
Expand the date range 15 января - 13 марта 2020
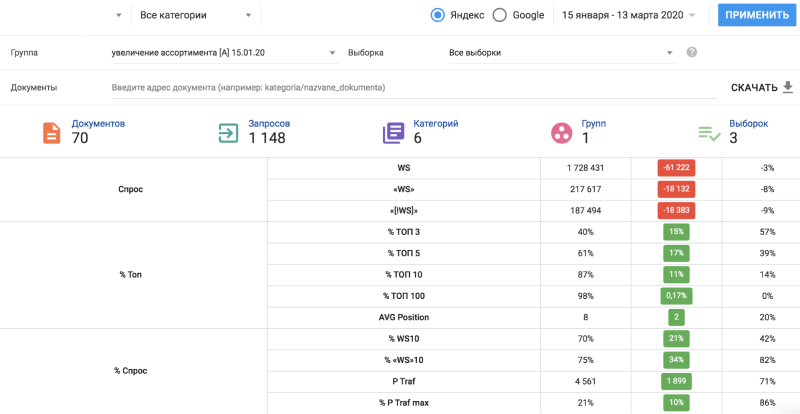629,15
